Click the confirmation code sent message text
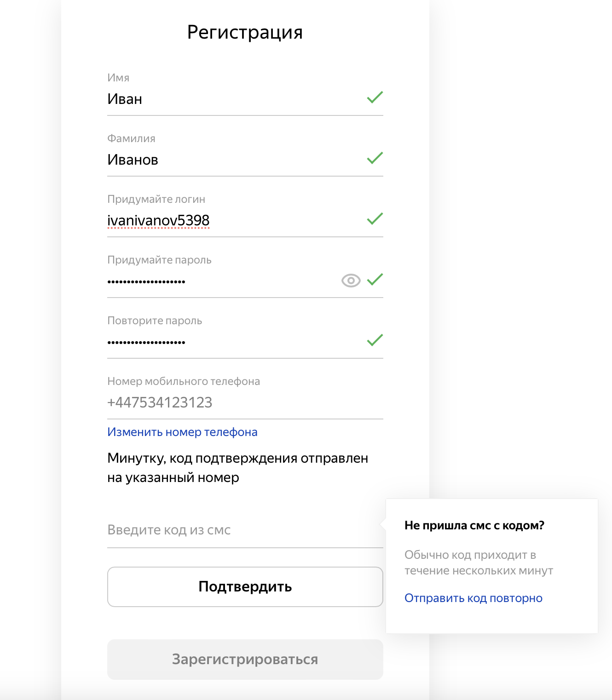This screenshot has height=700, width=612. [237, 468]
